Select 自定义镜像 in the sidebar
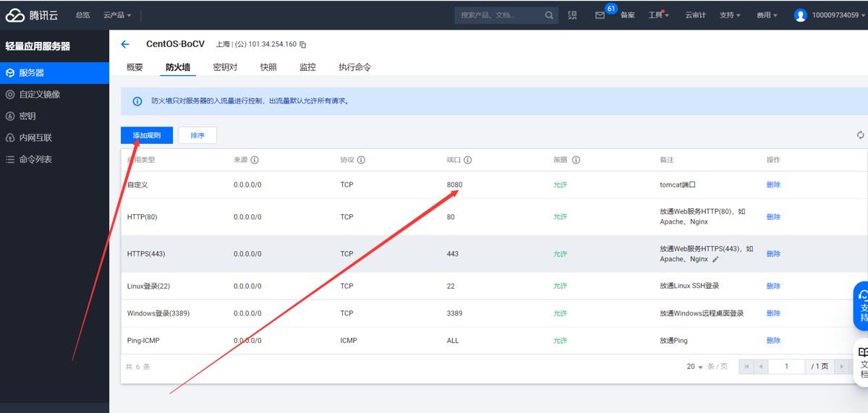The image size is (868, 413). pyautogui.click(x=40, y=95)
